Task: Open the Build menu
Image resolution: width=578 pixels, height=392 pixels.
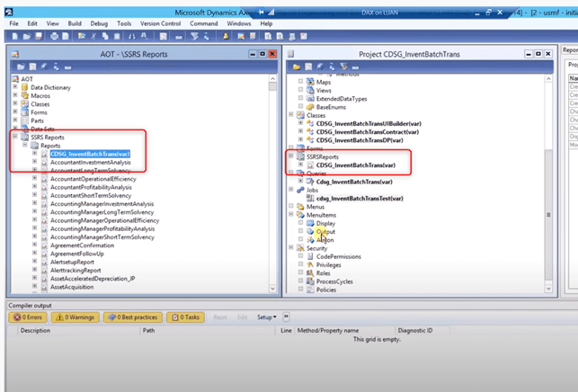Action: pyautogui.click(x=75, y=23)
